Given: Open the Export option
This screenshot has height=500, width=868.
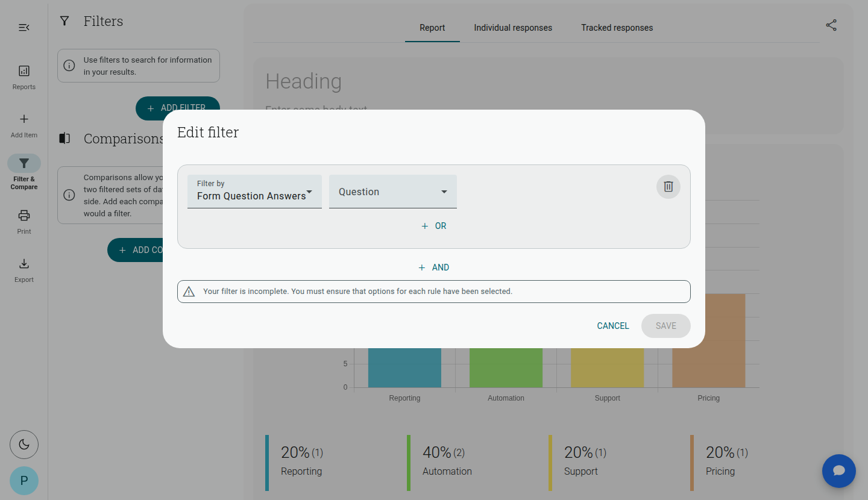Looking at the screenshot, I should click(x=24, y=270).
